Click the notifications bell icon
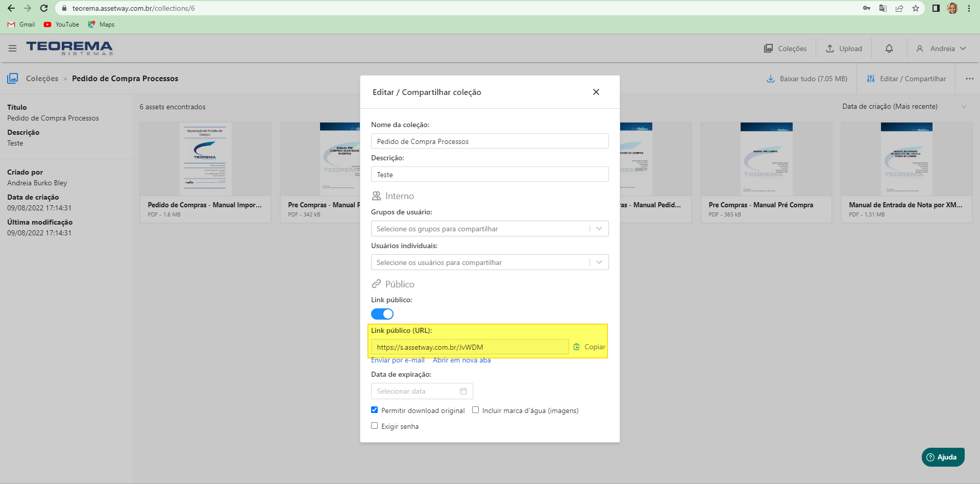 coord(889,49)
